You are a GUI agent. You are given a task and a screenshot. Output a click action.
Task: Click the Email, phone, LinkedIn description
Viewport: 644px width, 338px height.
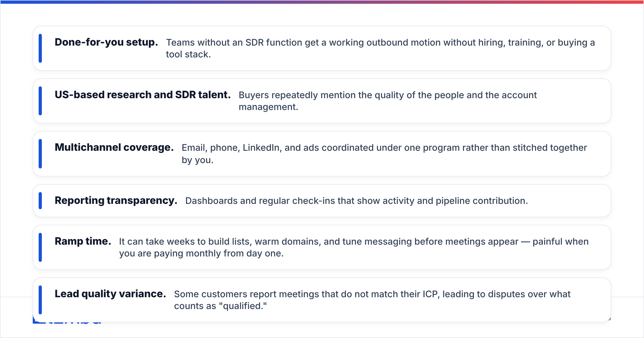pyautogui.click(x=384, y=154)
